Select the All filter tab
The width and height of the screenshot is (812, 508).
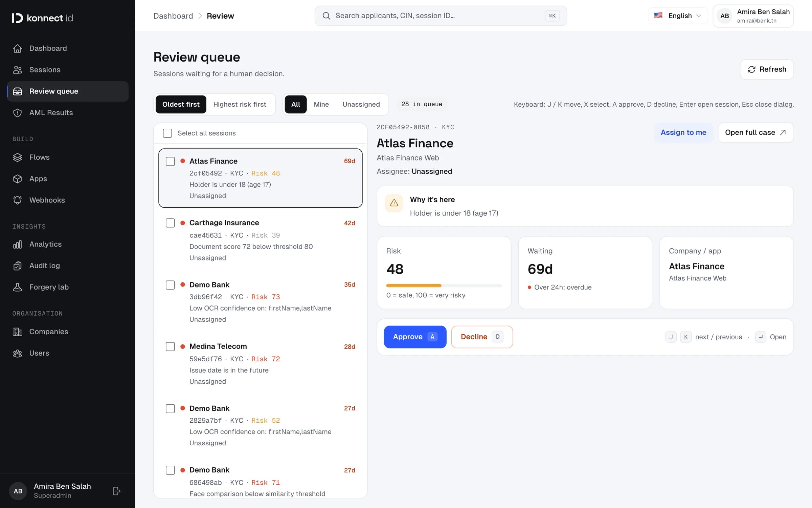click(296, 104)
